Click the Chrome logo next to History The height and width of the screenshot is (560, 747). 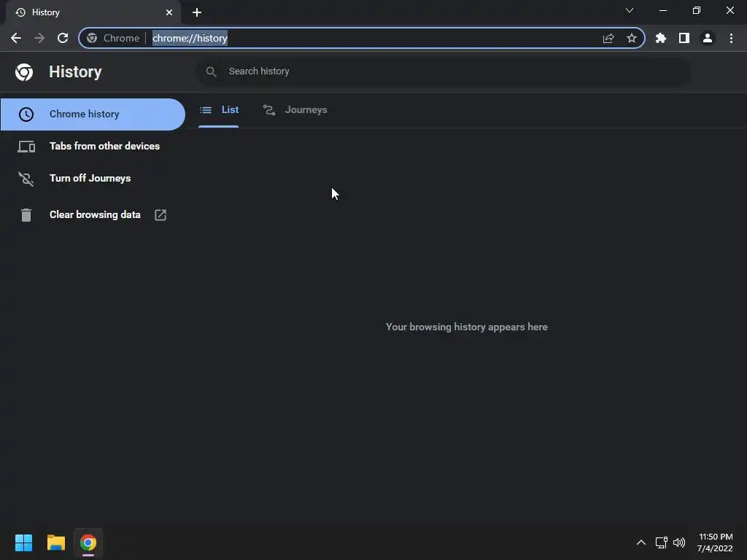point(24,72)
